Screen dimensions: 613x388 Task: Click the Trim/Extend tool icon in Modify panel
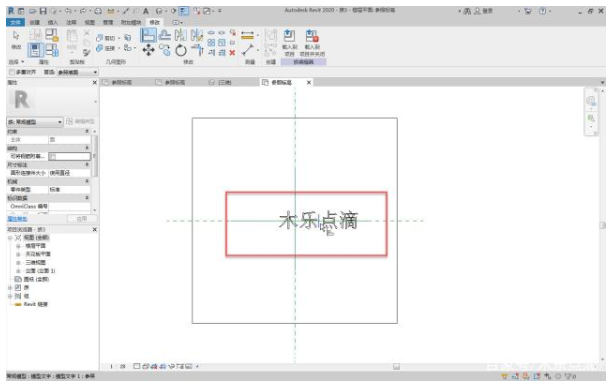point(197,50)
